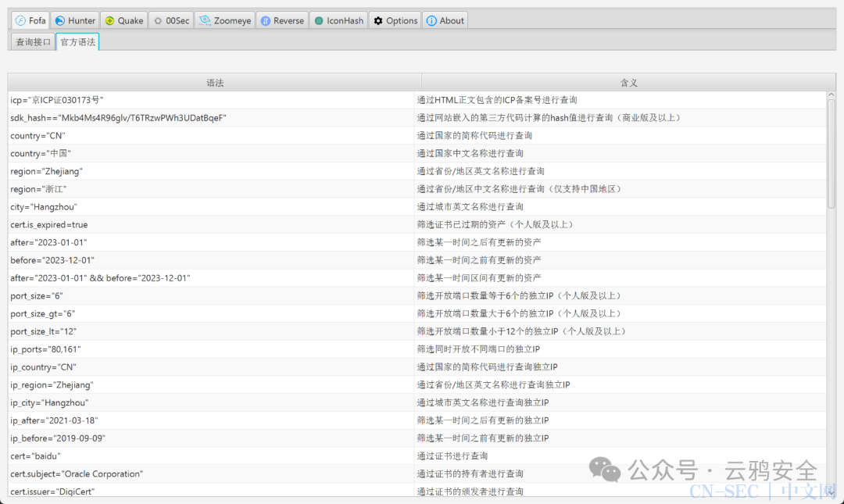Select the port_size="6" row
This screenshot has height=504, width=844.
point(417,295)
